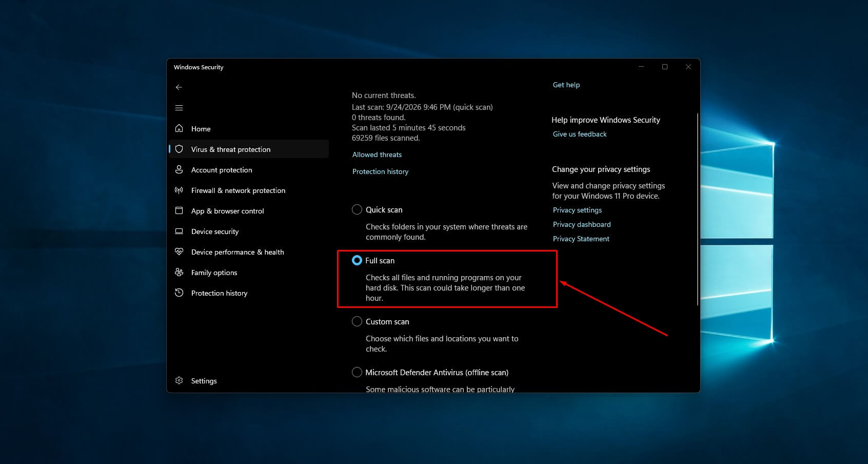The image size is (868, 464).
Task: Click the Virus & threat protection shield icon
Action: pos(179,149)
